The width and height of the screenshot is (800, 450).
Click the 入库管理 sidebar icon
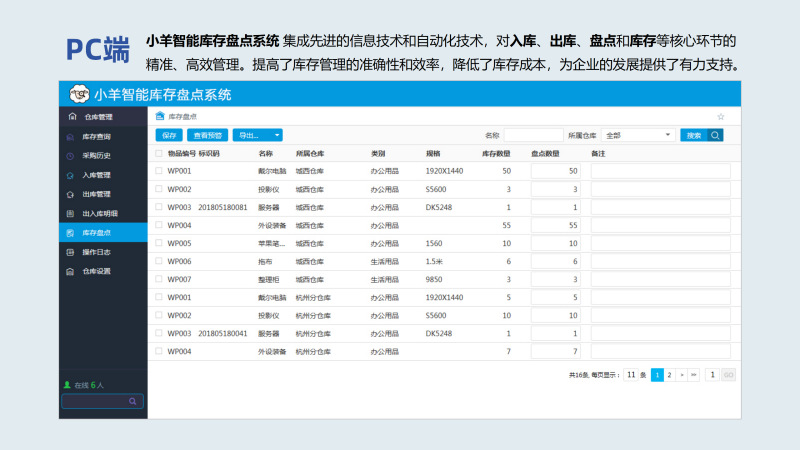click(x=70, y=175)
